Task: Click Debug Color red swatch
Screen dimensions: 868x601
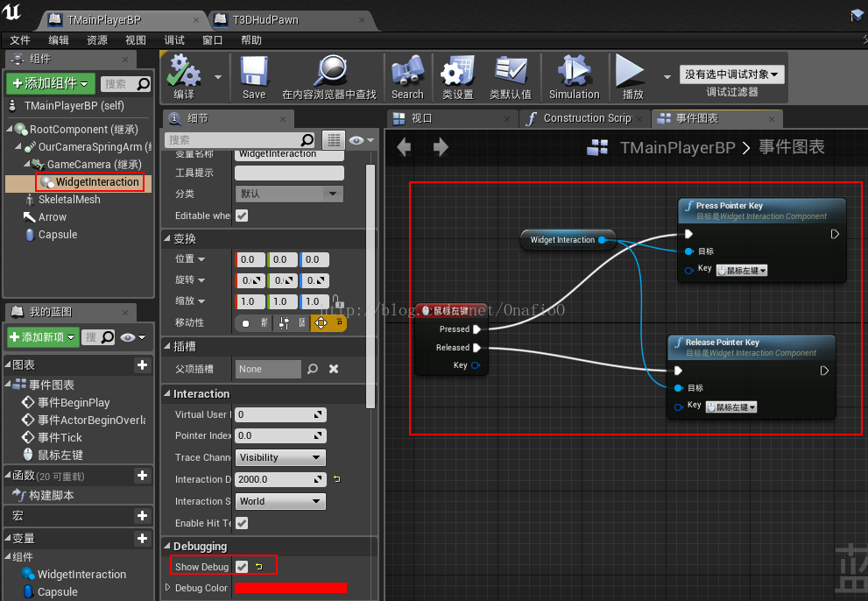Action: (x=291, y=588)
